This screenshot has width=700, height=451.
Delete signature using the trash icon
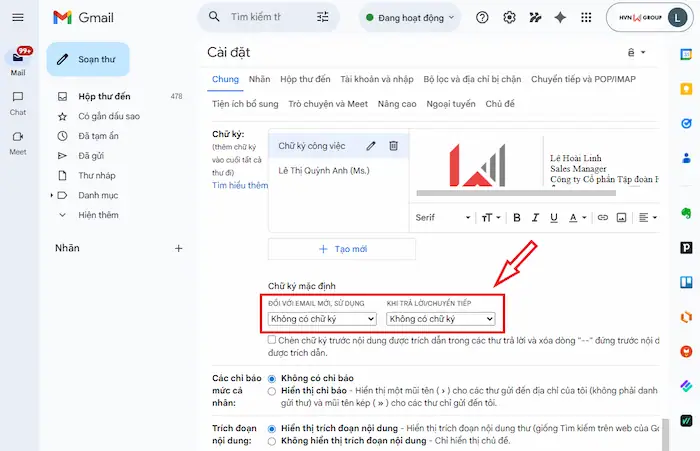[393, 146]
